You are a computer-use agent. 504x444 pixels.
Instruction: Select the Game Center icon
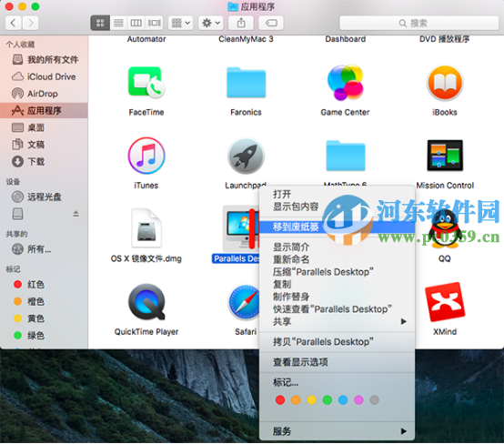(x=345, y=82)
